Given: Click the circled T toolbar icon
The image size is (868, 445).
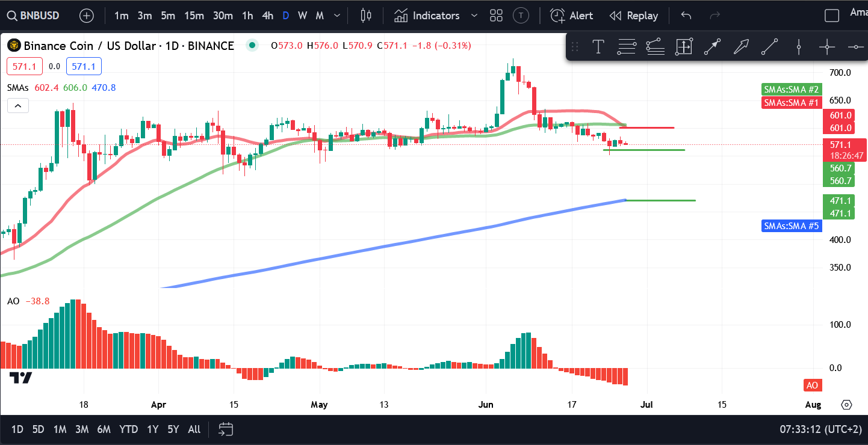Looking at the screenshot, I should (521, 16).
